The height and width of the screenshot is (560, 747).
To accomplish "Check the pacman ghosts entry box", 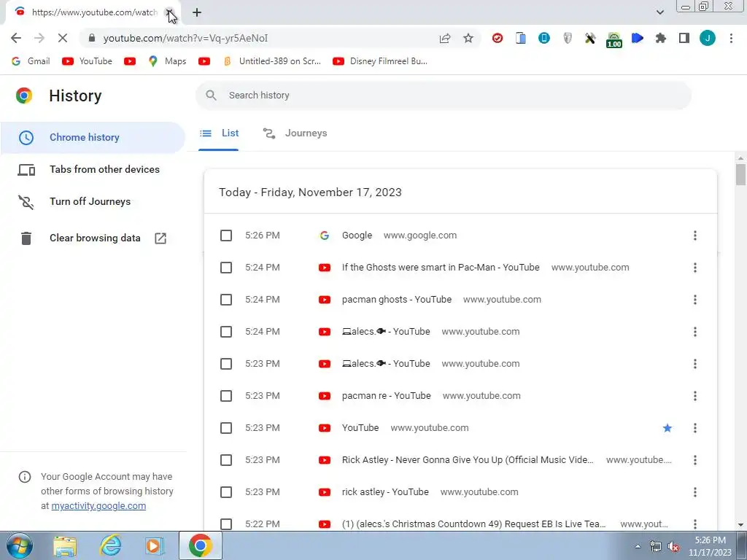I will tap(226, 300).
